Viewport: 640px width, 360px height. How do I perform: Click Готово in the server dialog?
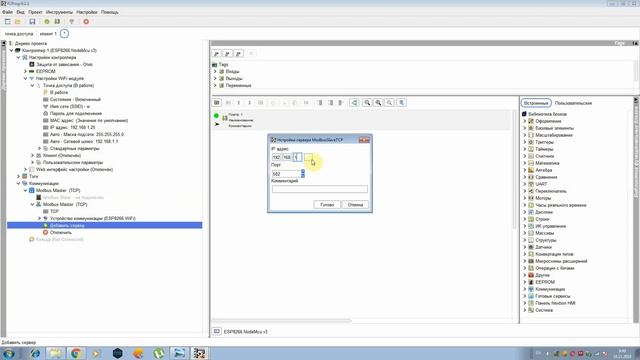(327, 204)
